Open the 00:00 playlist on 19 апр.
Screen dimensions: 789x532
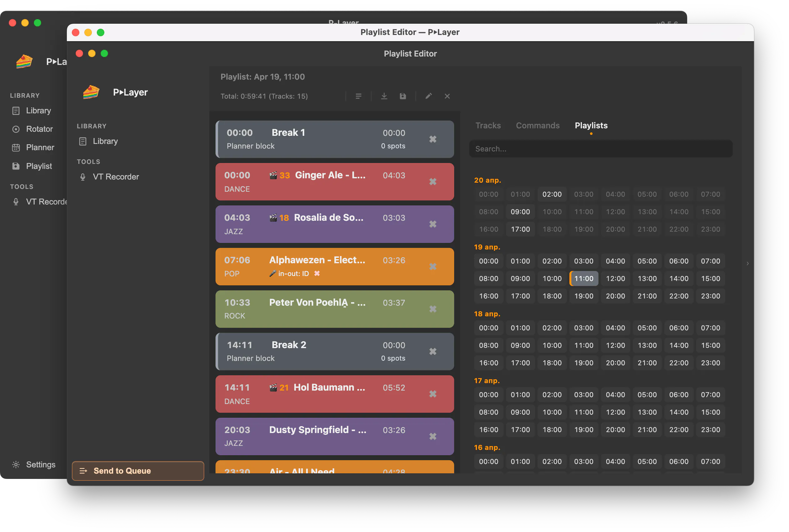pos(488,261)
